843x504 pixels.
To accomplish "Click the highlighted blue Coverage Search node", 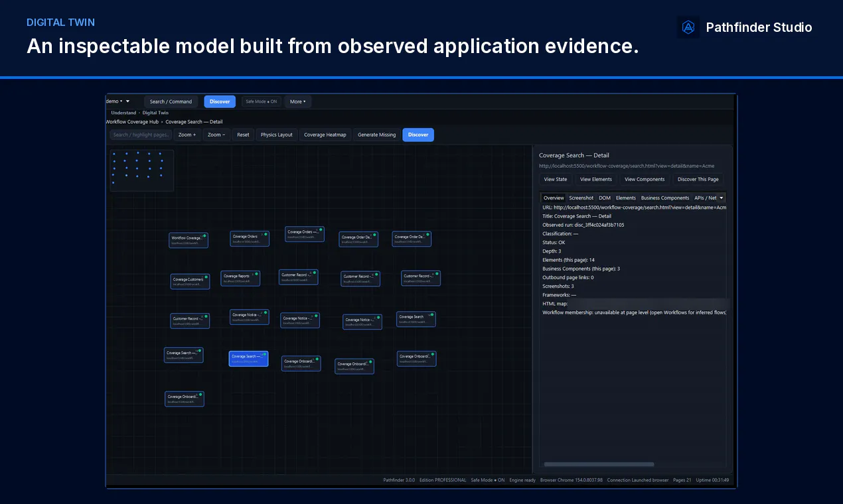I will (x=249, y=359).
